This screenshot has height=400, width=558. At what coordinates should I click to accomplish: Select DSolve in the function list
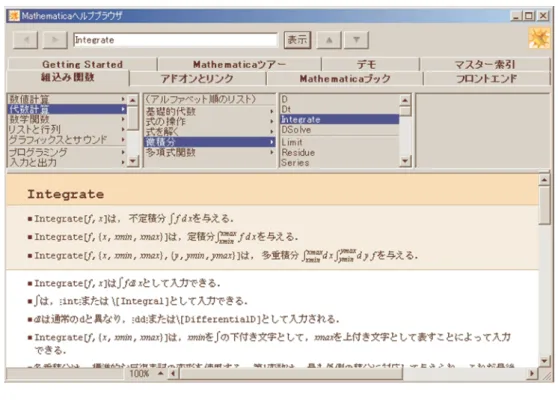[339, 130]
